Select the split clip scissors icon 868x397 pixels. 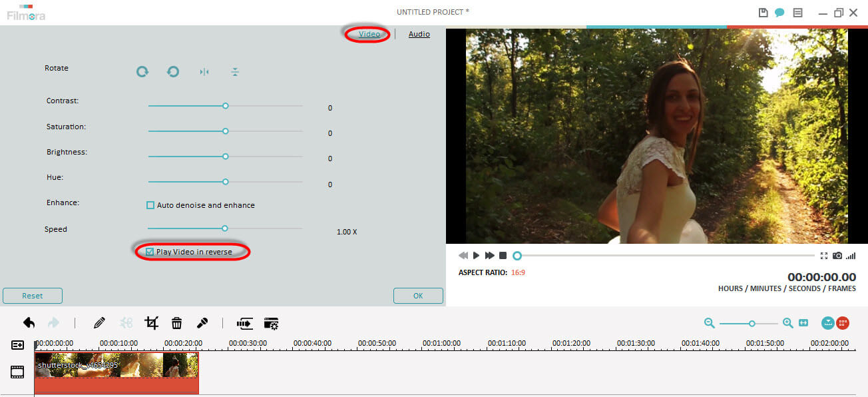click(126, 323)
